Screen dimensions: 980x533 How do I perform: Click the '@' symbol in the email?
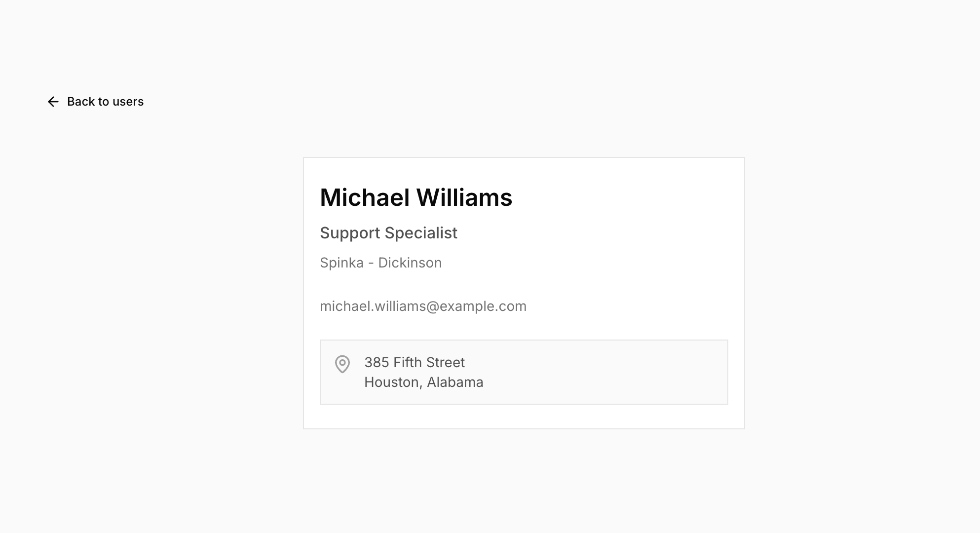[x=433, y=306]
